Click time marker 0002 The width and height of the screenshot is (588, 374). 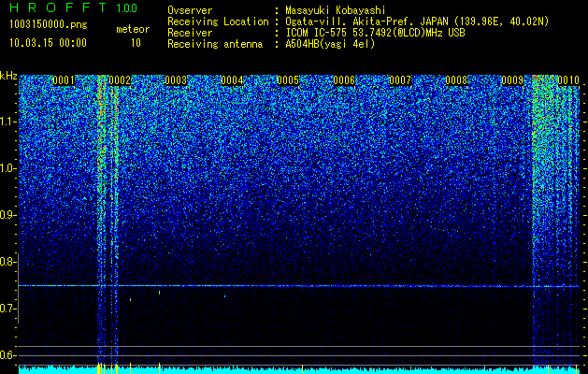click(x=120, y=80)
